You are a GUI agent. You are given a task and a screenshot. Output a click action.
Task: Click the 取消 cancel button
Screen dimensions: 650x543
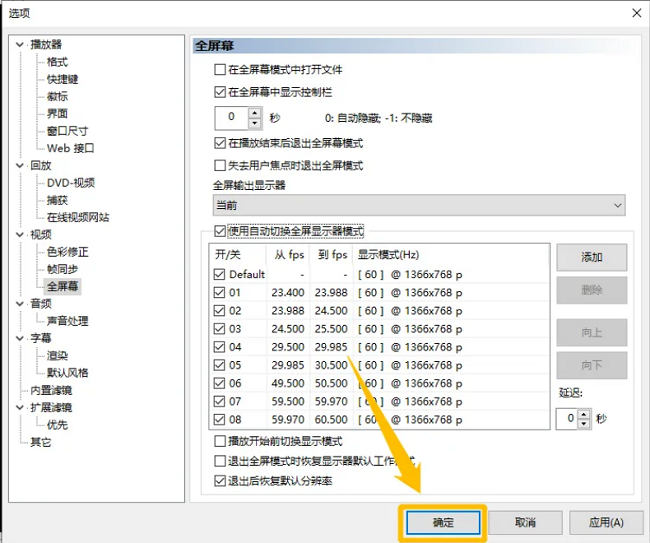(525, 522)
